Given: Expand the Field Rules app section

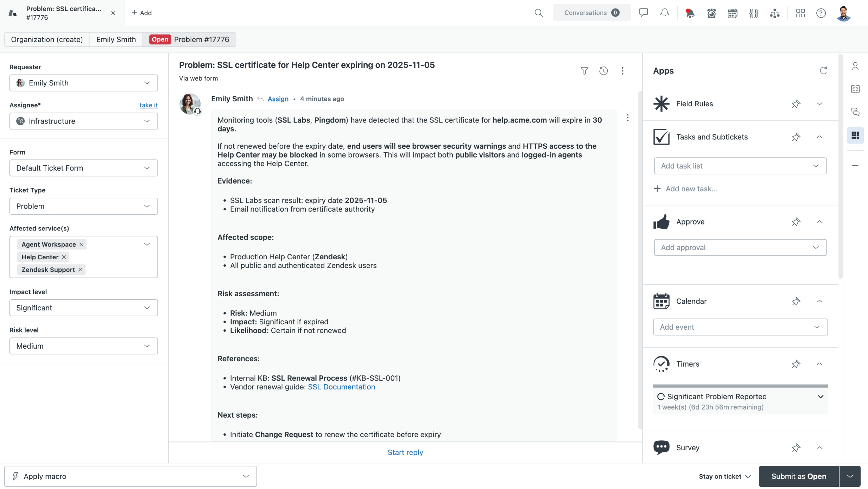Looking at the screenshot, I should [819, 104].
